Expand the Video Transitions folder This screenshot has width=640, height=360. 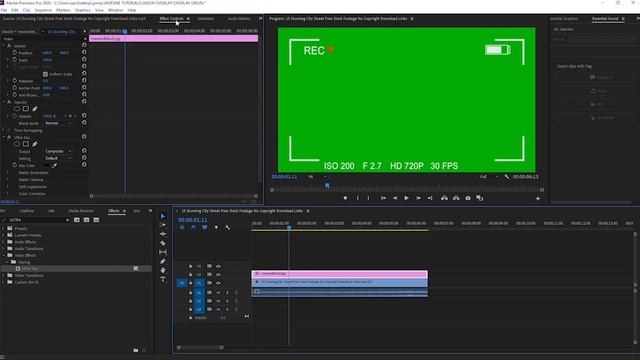(4, 276)
